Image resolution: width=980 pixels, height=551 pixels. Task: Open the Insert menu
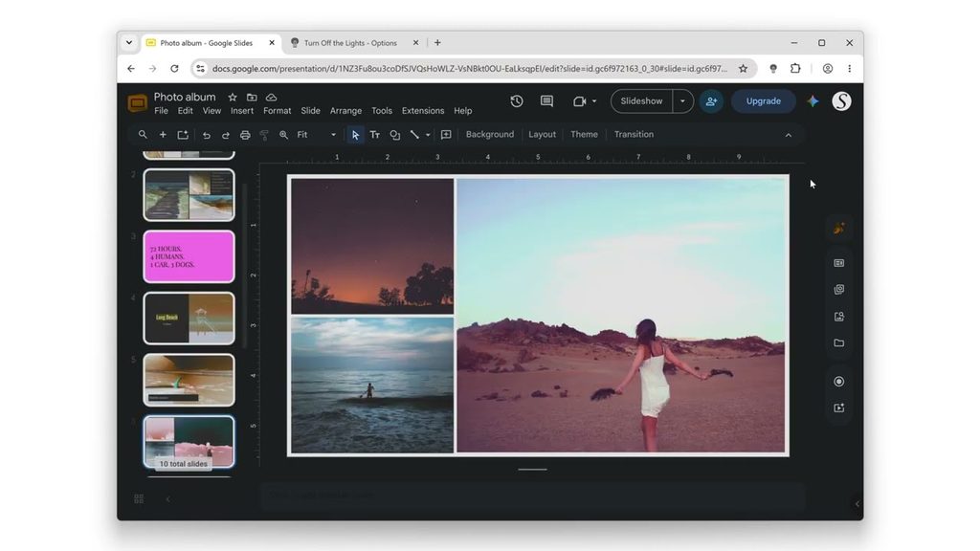click(242, 111)
